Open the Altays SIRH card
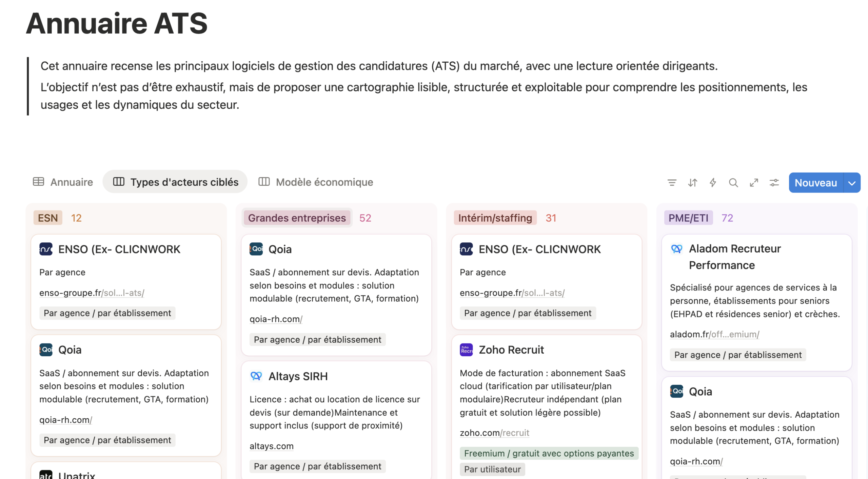Screen dimensions: 868x479 298,376
